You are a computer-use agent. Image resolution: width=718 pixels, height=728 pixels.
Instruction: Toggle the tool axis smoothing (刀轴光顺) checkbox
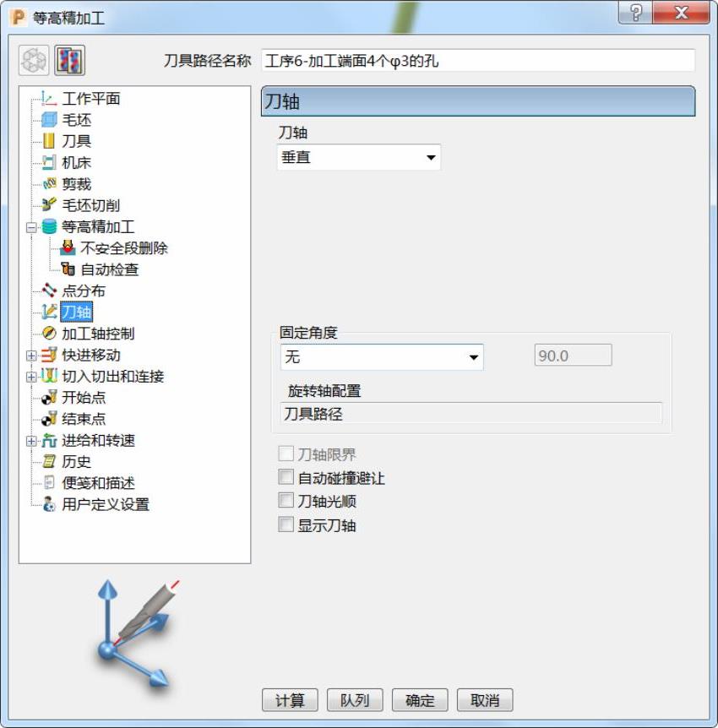point(286,501)
